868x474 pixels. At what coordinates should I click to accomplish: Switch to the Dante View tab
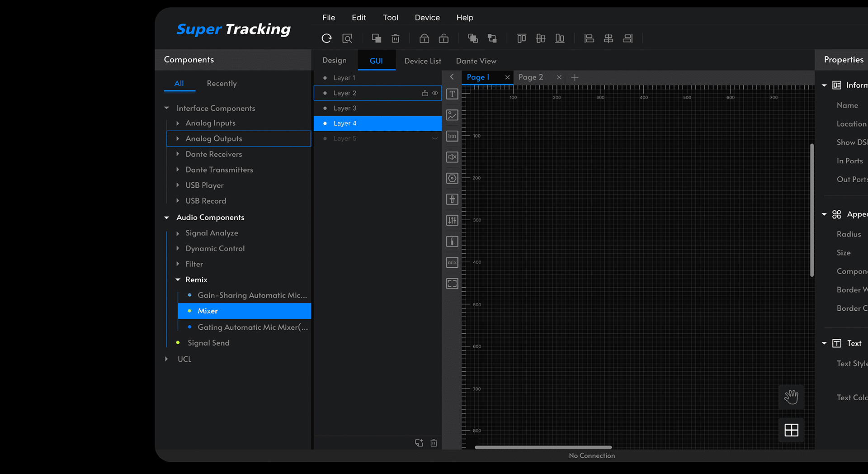[x=476, y=61]
